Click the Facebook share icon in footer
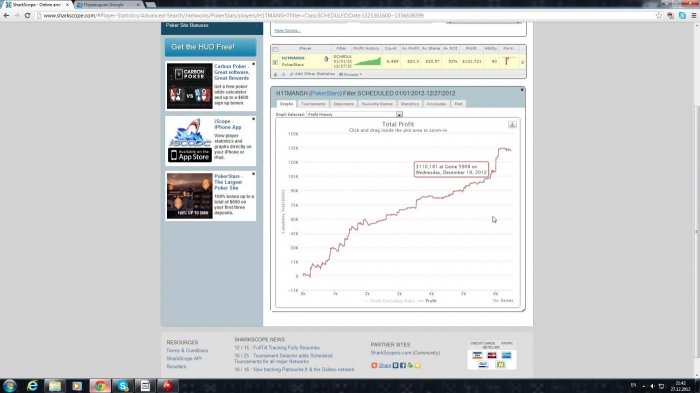 (x=403, y=365)
